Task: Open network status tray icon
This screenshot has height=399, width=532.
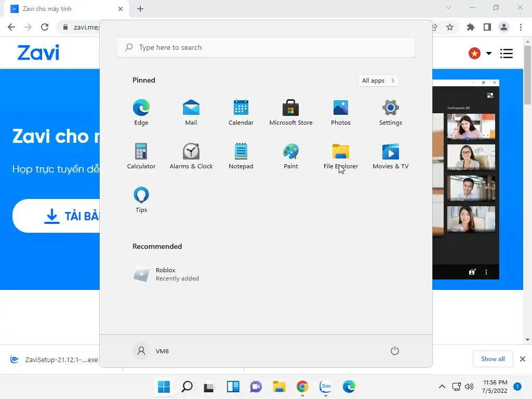Action: click(x=456, y=387)
